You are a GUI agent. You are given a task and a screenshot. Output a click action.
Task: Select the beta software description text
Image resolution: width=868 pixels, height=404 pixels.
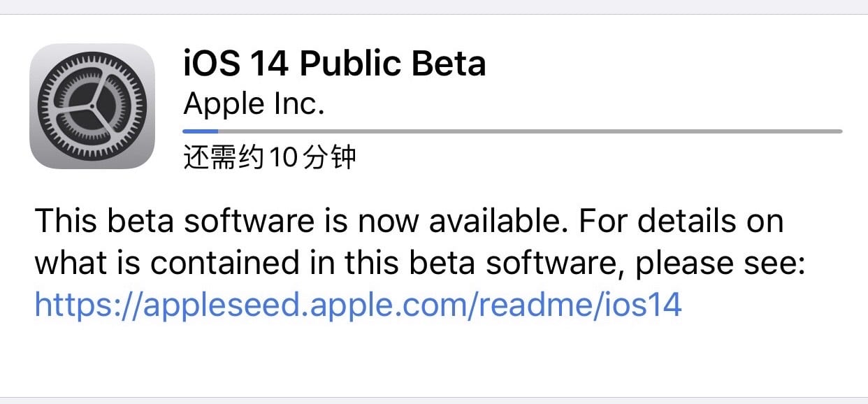point(419,241)
